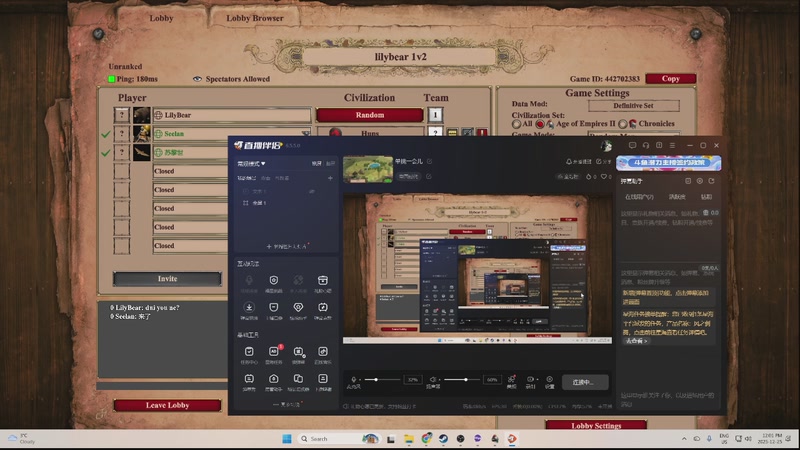This screenshot has width=800, height=450.
Task: Open the Huns civilization dropdown
Action: pos(370,133)
